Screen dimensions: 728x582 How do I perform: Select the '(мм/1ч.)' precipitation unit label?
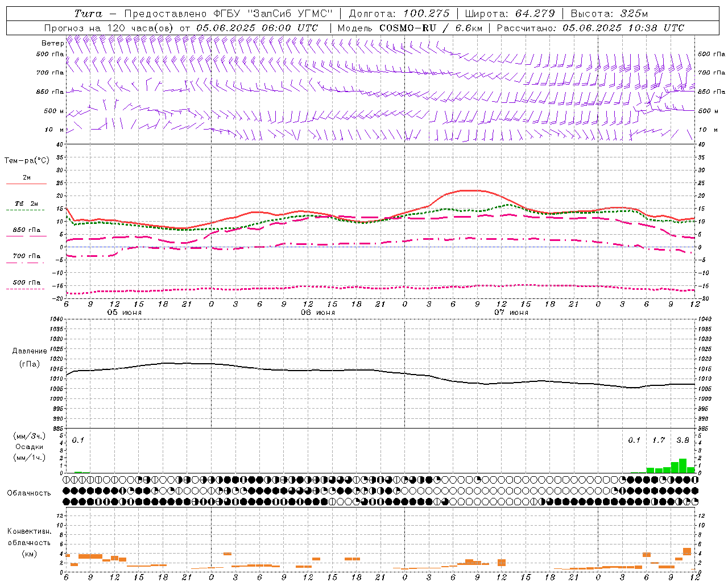tap(30, 457)
